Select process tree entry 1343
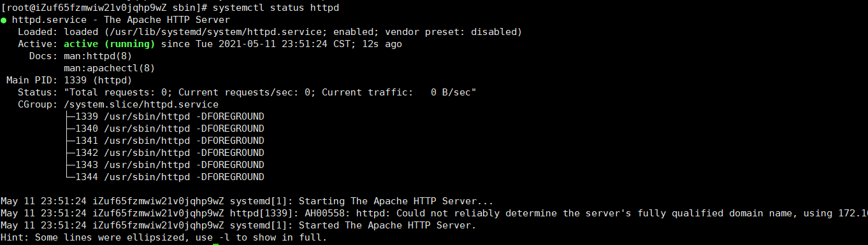Screen dimensions: 868x245 click(x=165, y=165)
